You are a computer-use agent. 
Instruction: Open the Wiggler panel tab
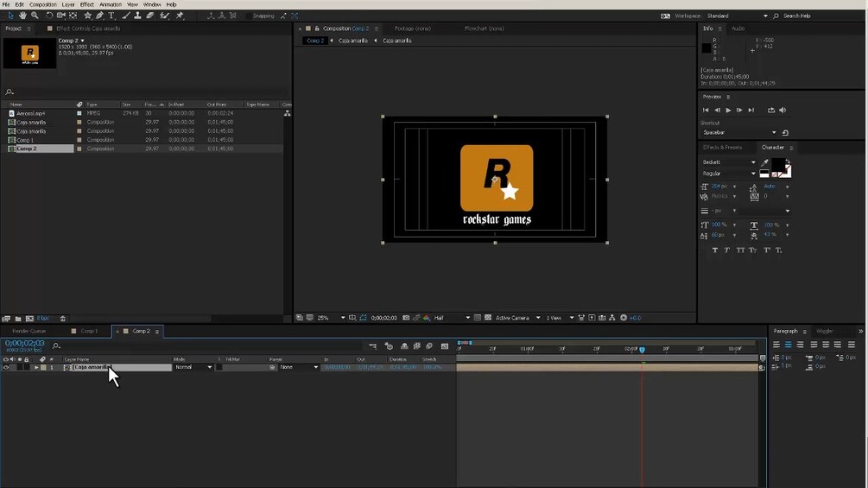[x=824, y=331]
